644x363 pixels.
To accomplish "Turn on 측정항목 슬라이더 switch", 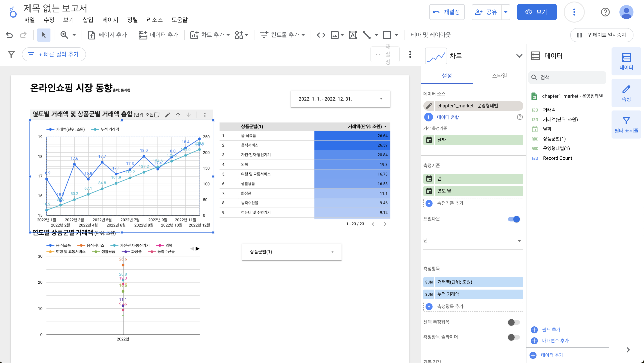I will [x=514, y=337].
